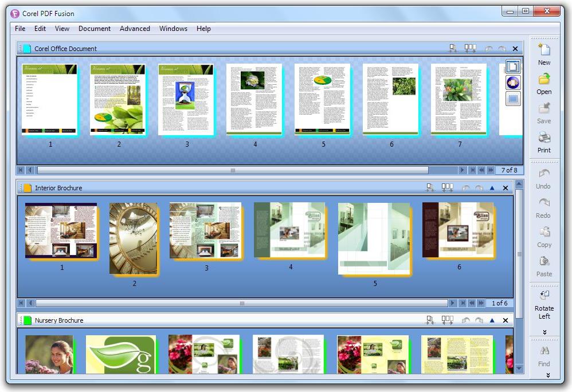Click next page arrow in Interior Brochure navigator
This screenshot has width=572, height=392.
click(453, 303)
